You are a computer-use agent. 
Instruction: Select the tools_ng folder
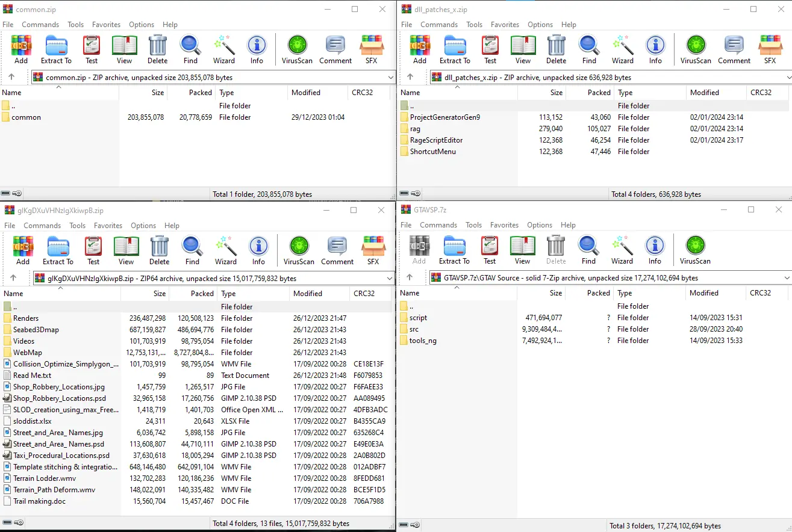point(594,341)
